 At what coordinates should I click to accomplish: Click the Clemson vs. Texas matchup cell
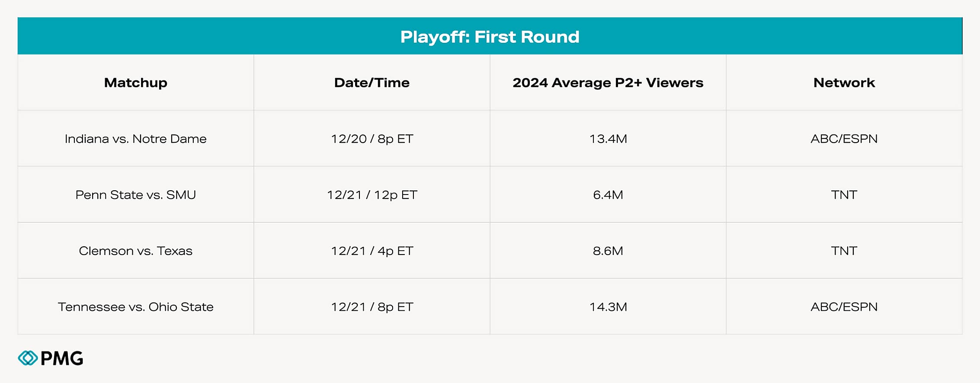[x=135, y=251]
